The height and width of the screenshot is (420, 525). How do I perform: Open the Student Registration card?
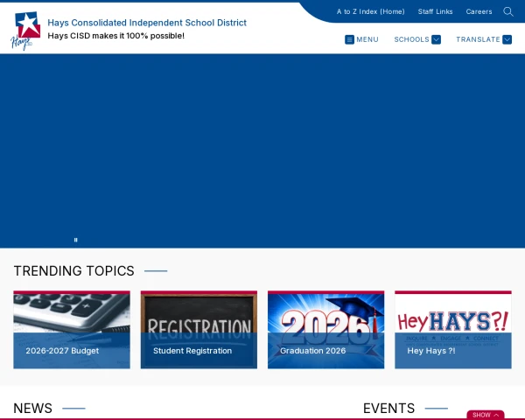tap(199, 330)
